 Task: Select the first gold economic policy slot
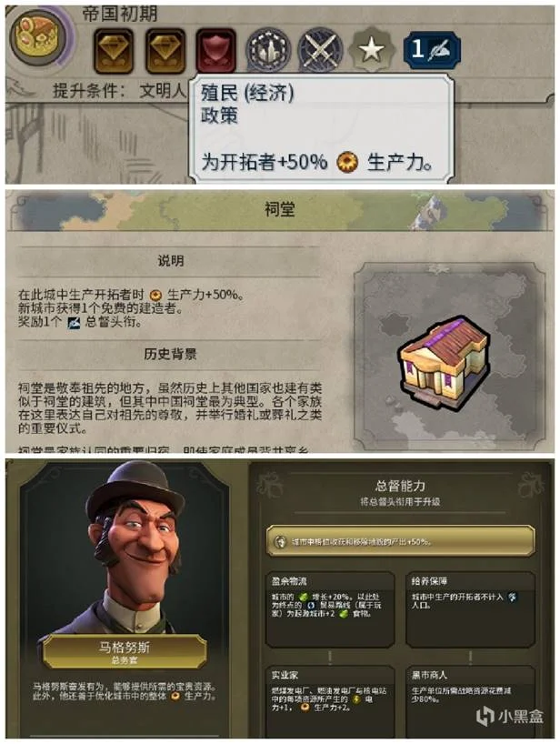coord(114,51)
